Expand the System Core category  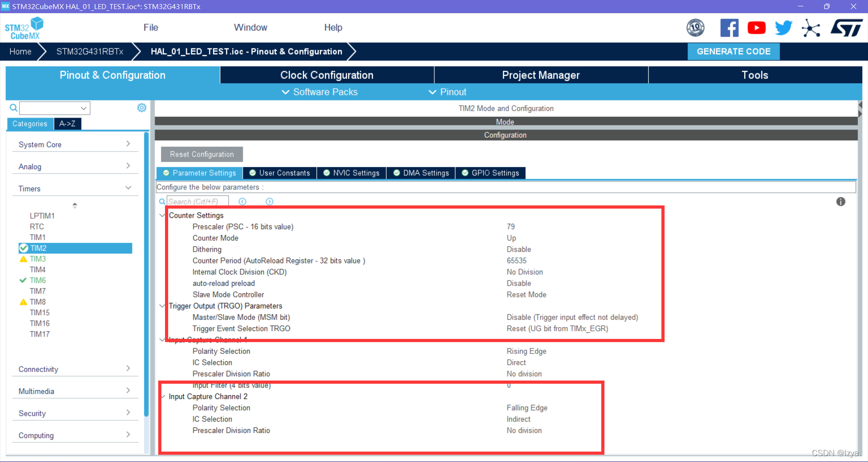coord(75,144)
